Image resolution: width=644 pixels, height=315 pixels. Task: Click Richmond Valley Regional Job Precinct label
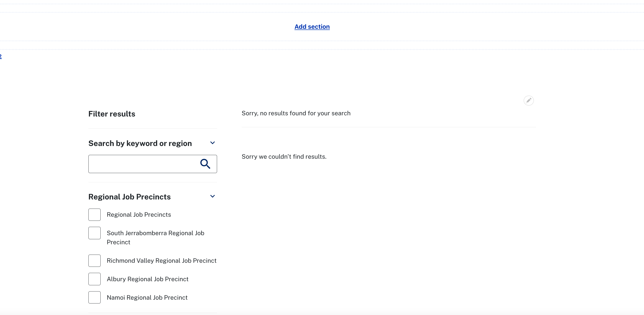(161, 261)
